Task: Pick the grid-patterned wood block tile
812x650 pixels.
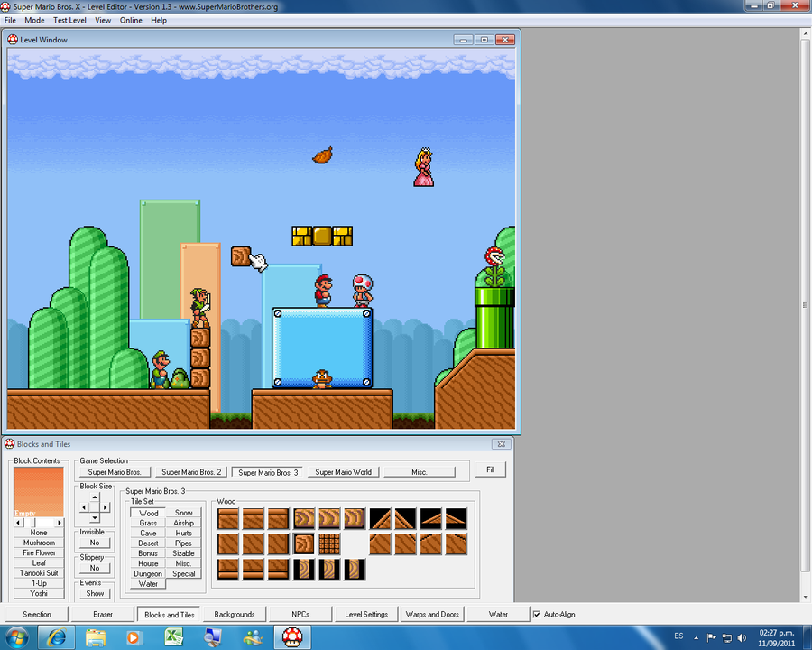Action: coord(329,543)
